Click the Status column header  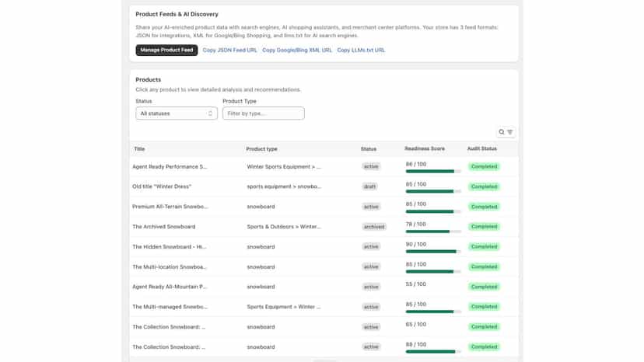(369, 149)
